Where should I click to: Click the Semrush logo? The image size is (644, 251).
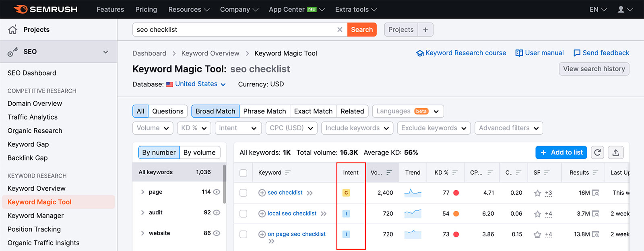45,9
